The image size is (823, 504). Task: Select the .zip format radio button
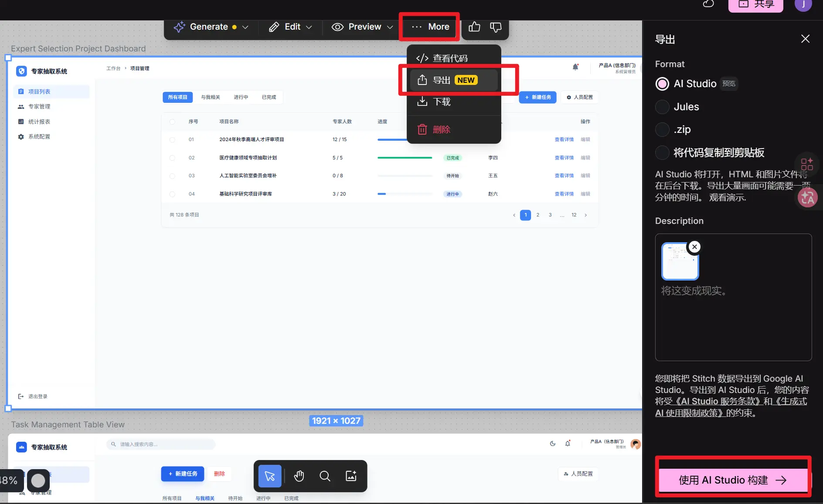(662, 129)
